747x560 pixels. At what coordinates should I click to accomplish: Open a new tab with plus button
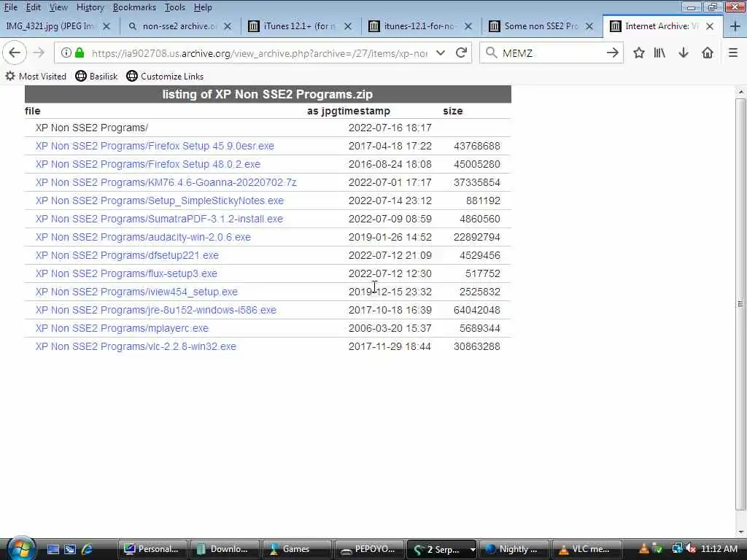735,26
